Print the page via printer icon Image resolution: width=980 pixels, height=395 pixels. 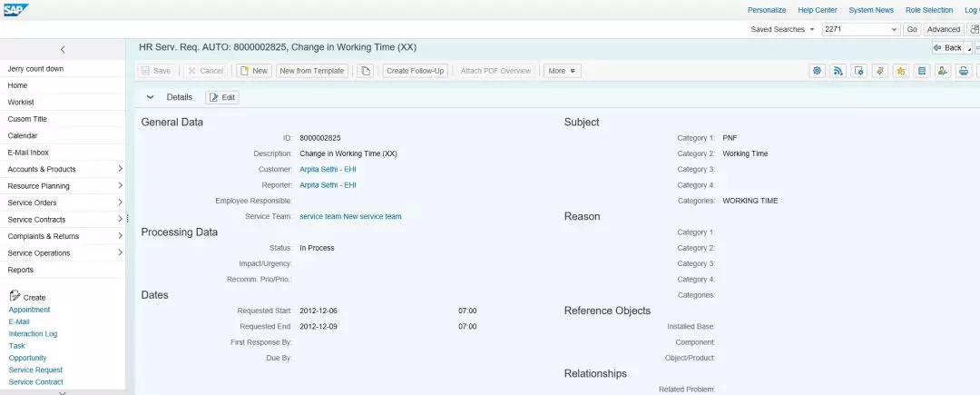pyautogui.click(x=964, y=71)
